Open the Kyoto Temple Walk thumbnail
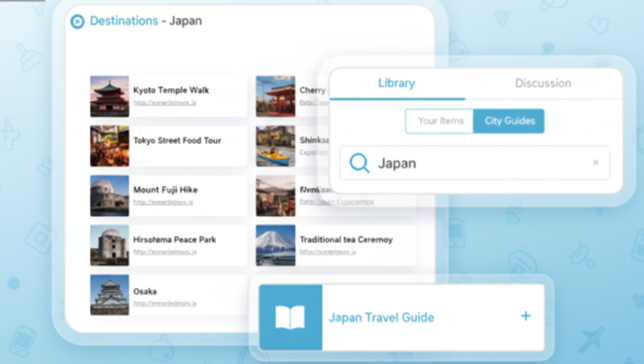Image resolution: width=644 pixels, height=364 pixels. coord(109,96)
